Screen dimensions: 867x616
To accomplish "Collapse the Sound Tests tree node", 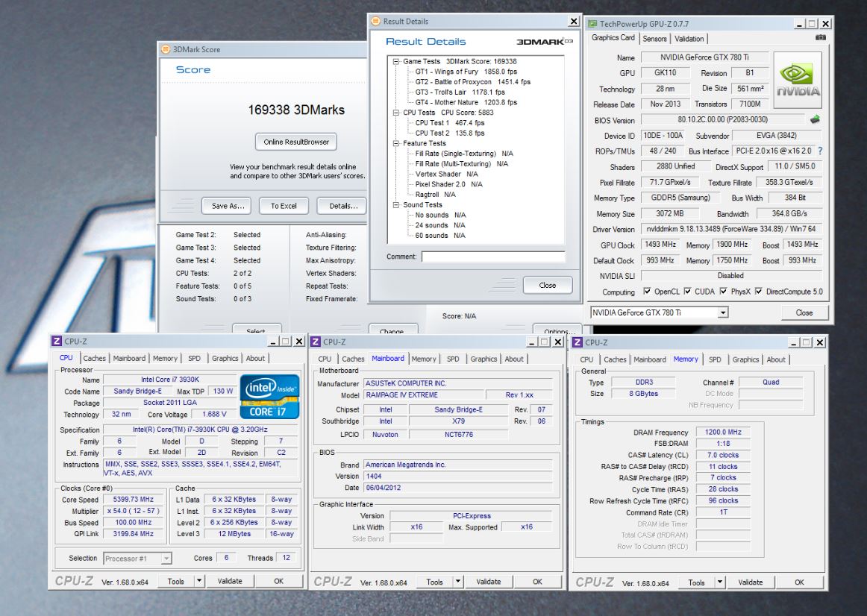I will [x=396, y=205].
